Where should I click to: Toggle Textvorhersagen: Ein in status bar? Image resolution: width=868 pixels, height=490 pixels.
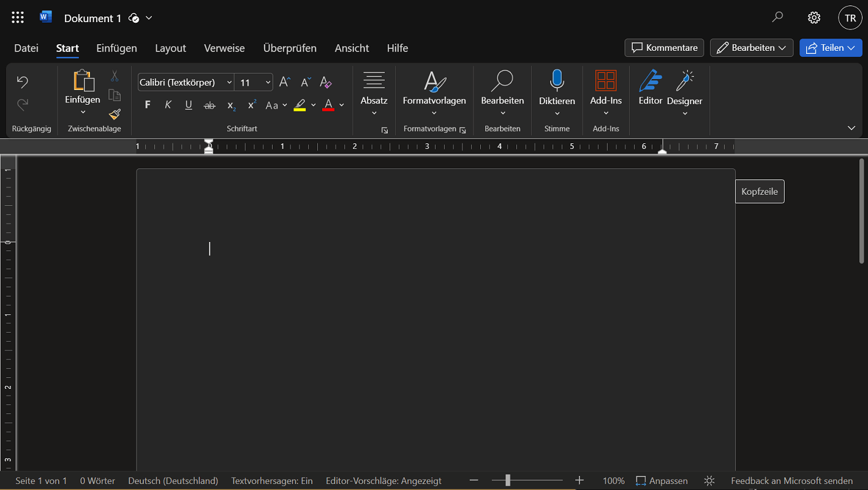pos(272,481)
